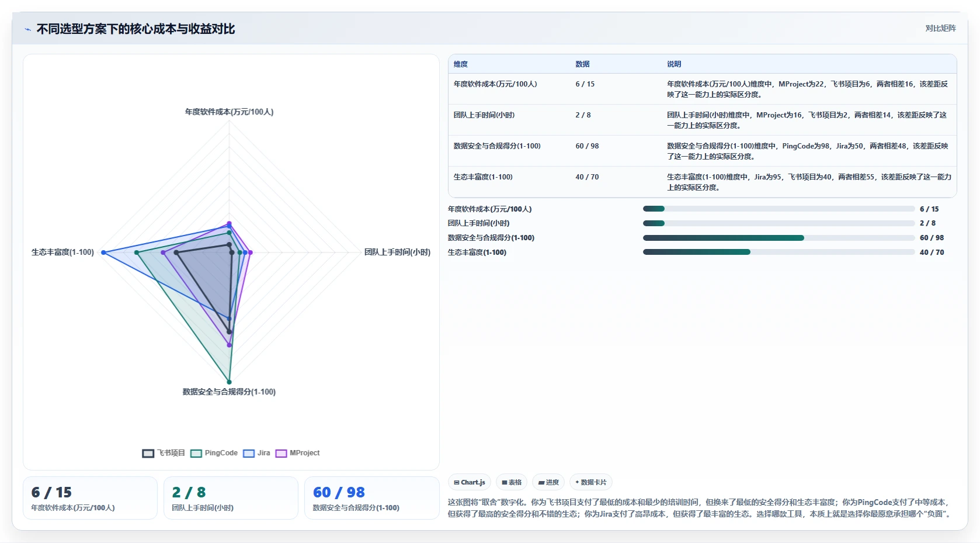980x543 pixels.
Task: Open the 60 / 98 数据安全与合规得分 data card
Action: (x=371, y=498)
